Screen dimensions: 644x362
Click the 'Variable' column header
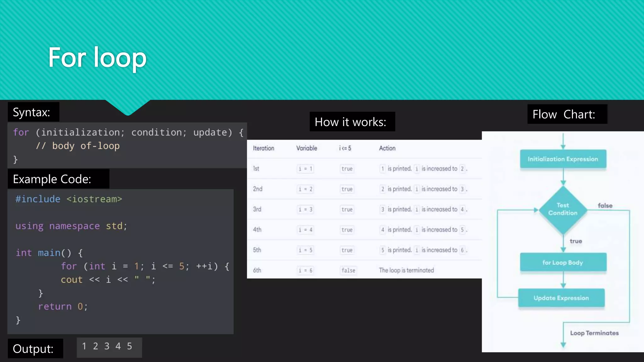307,148
